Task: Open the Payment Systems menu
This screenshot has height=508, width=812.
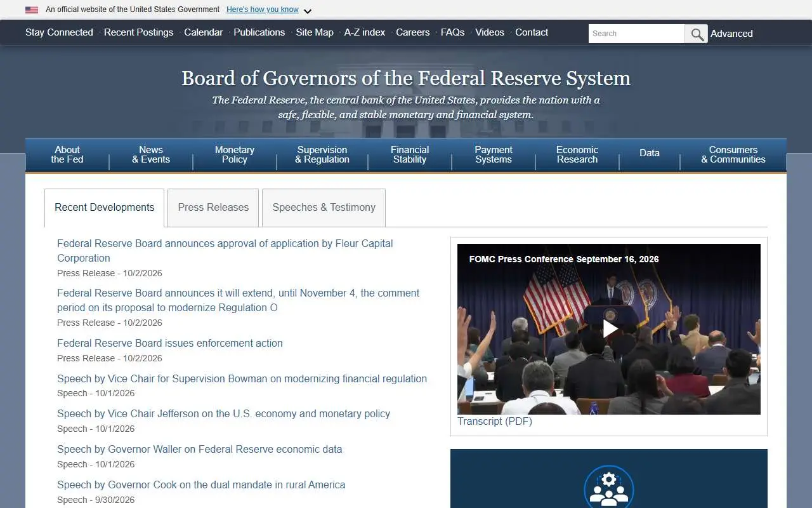Action: click(x=494, y=154)
